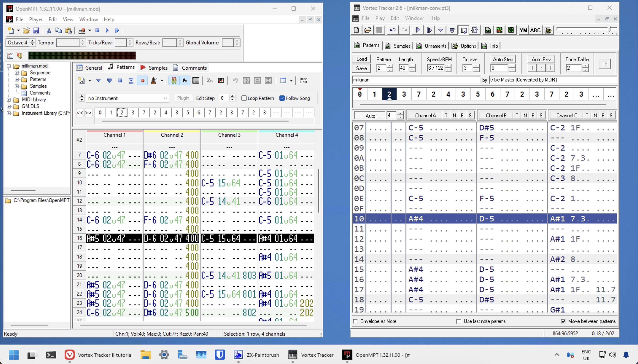
Task: Click the OpenMPT Stop square icon
Action: pyautogui.click(x=97, y=31)
